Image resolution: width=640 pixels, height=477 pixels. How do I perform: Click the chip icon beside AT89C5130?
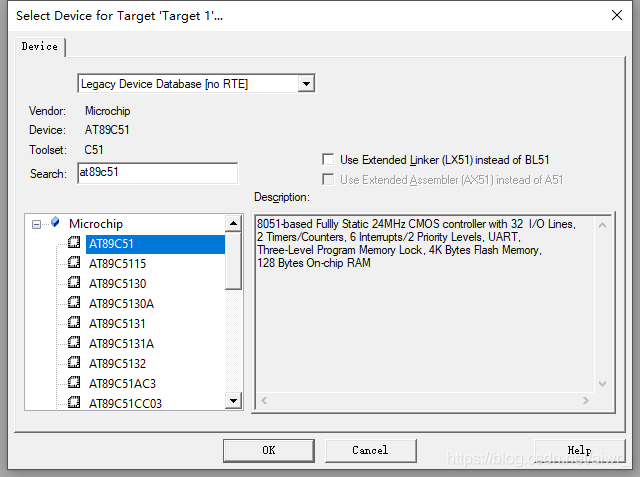74,282
